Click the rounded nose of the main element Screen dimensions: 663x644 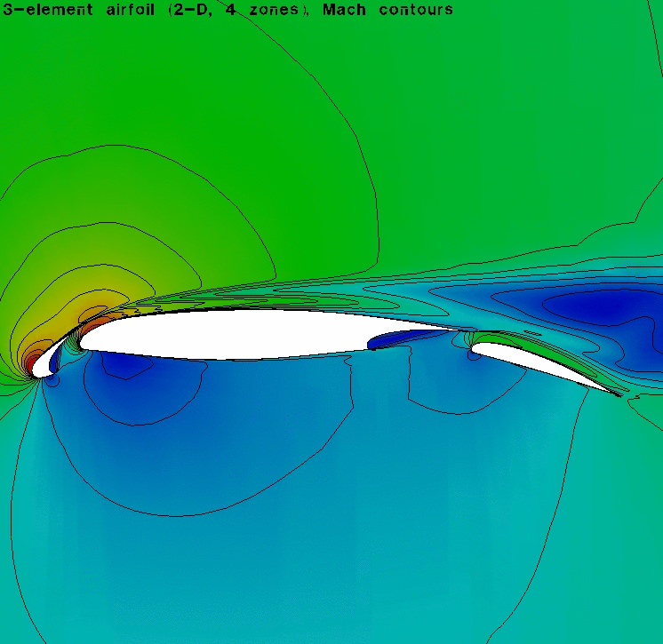83,339
